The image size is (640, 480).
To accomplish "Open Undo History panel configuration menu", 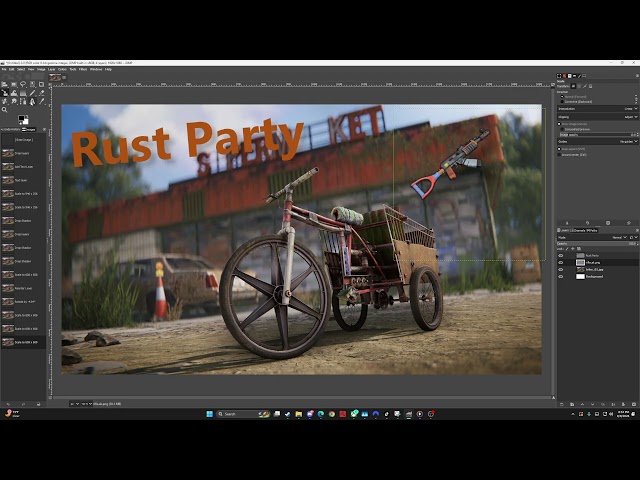I will [44, 129].
